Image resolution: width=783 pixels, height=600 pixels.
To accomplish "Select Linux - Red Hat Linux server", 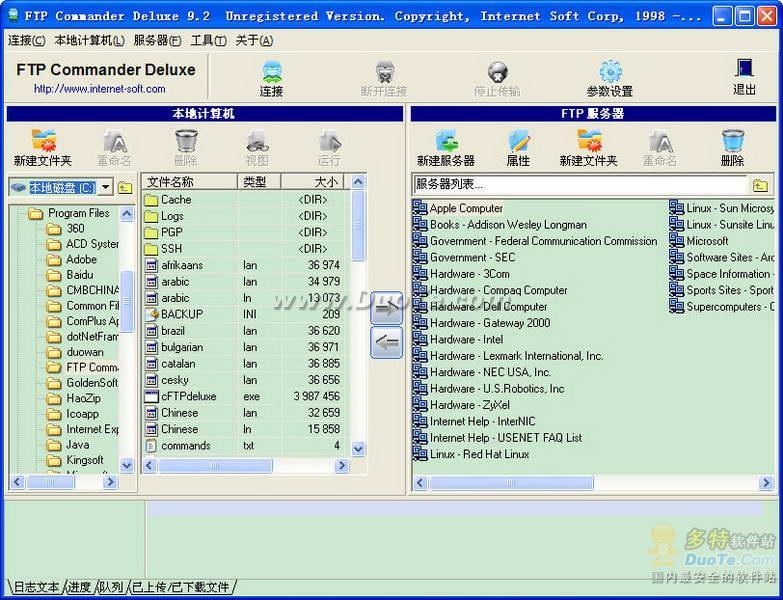I will coord(470,454).
